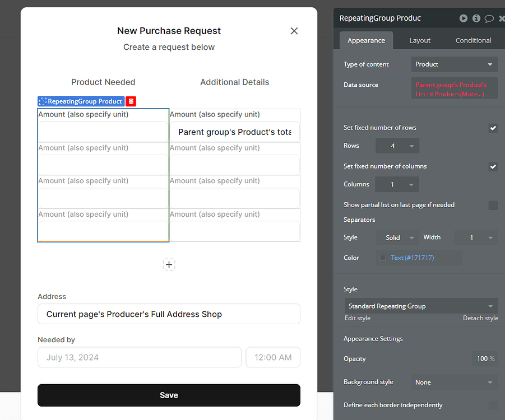Open the element info icon beside the play button
The image size is (505, 420).
pos(476,18)
